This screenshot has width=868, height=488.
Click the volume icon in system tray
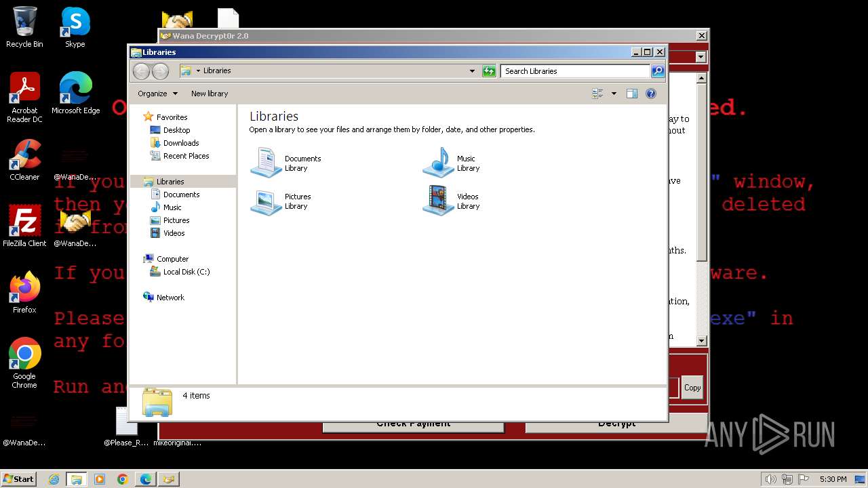tap(770, 479)
